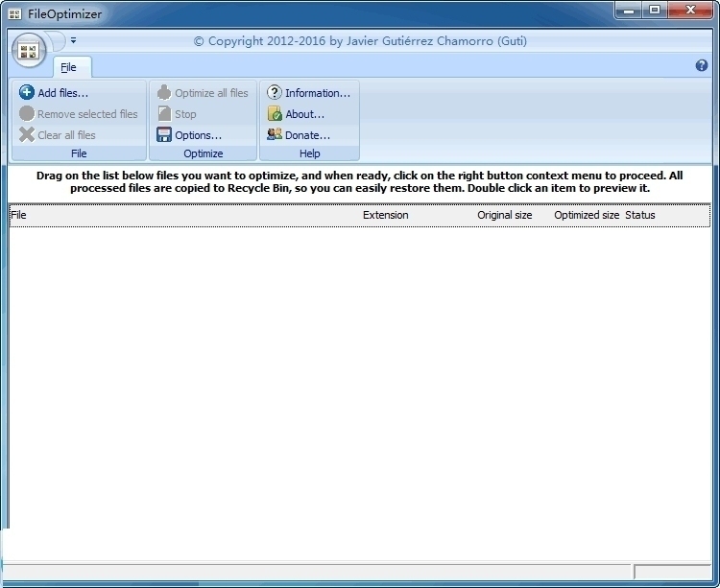Click the Remove selected files icon
The image size is (720, 588).
click(x=27, y=114)
